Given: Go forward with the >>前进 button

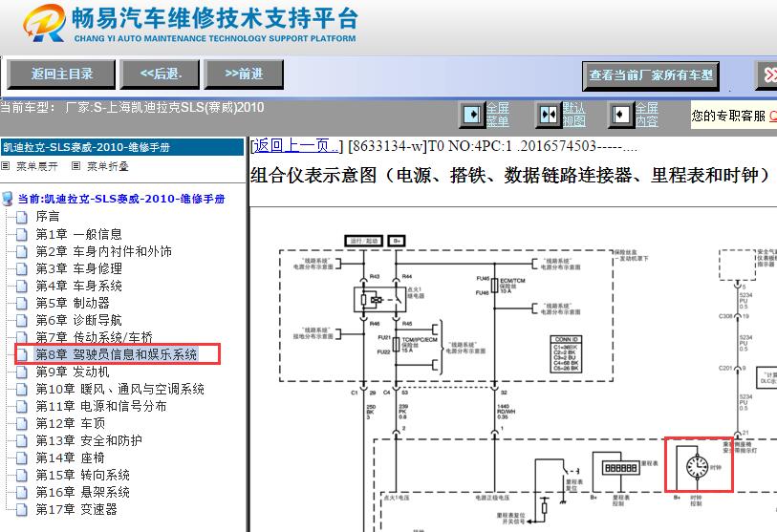Looking at the screenshot, I should click(x=244, y=74).
